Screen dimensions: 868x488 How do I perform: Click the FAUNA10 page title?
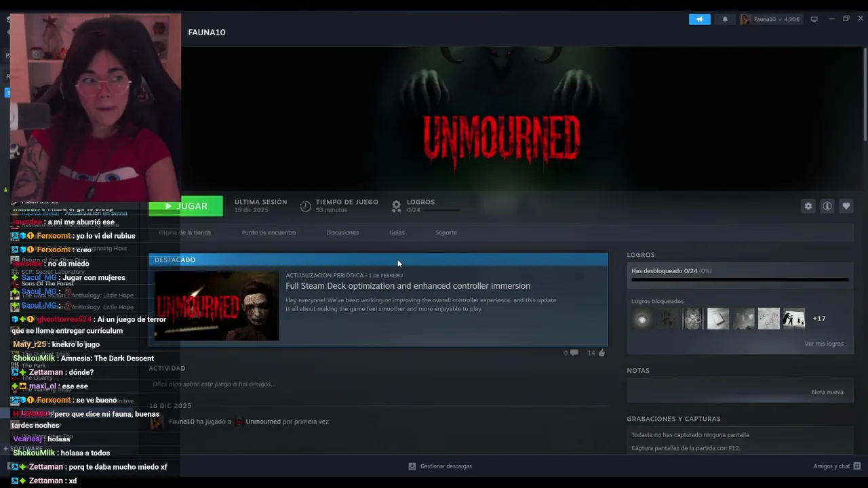click(207, 33)
